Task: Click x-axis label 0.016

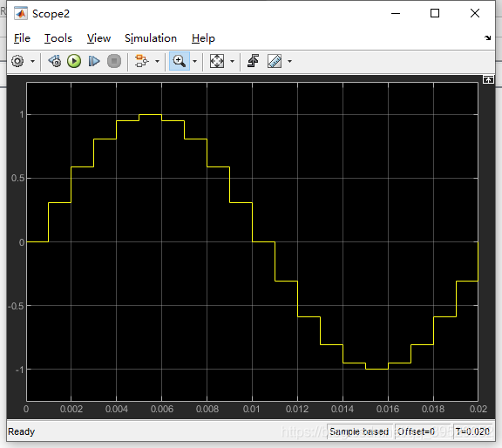Action: [x=388, y=409]
